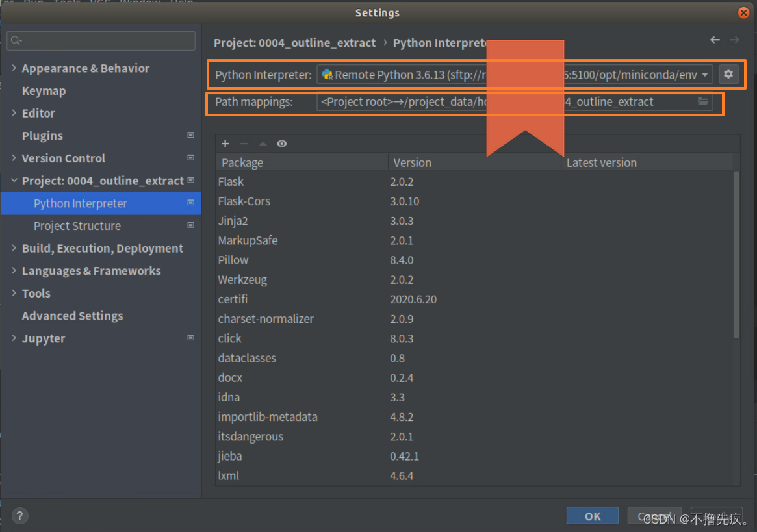Viewport: 757px width, 532px height.
Task: Select the jieba package row
Action: pos(474,456)
